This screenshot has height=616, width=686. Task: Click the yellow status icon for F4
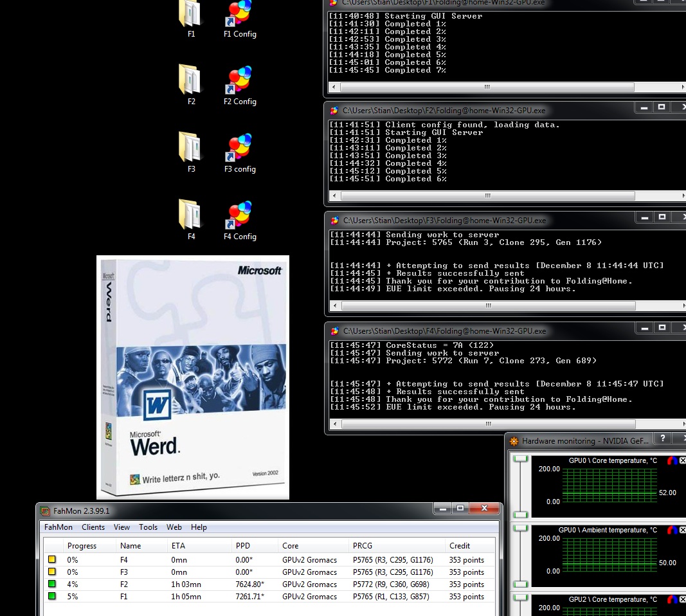click(51, 559)
